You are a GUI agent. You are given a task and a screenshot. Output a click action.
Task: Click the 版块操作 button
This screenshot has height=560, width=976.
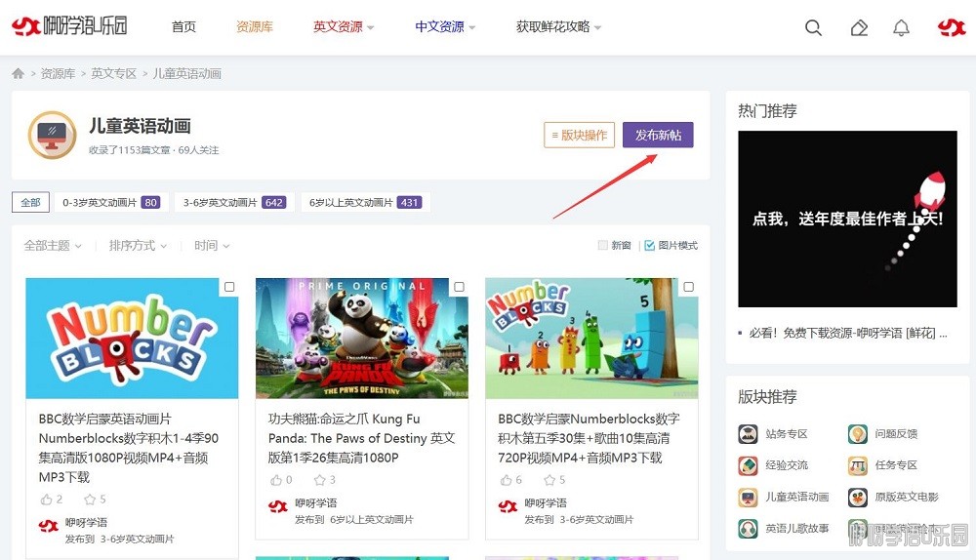point(579,136)
